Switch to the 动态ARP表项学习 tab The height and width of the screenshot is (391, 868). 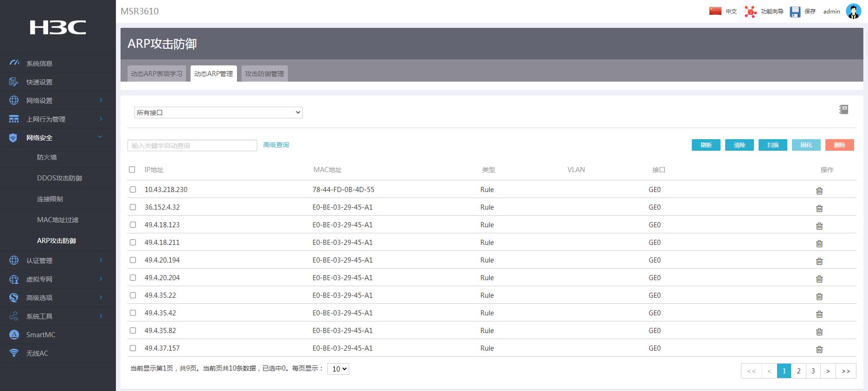click(157, 73)
